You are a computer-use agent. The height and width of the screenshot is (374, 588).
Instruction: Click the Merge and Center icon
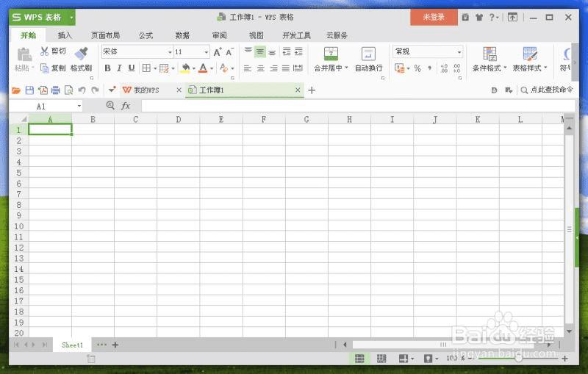click(331, 54)
